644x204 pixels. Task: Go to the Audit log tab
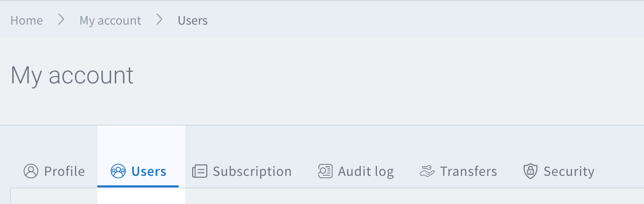[x=366, y=171]
